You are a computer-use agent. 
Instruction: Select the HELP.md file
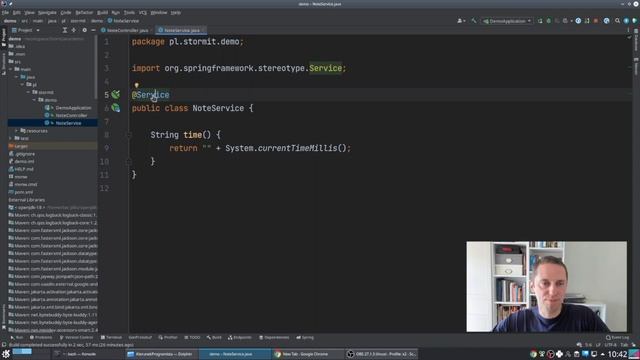24,169
